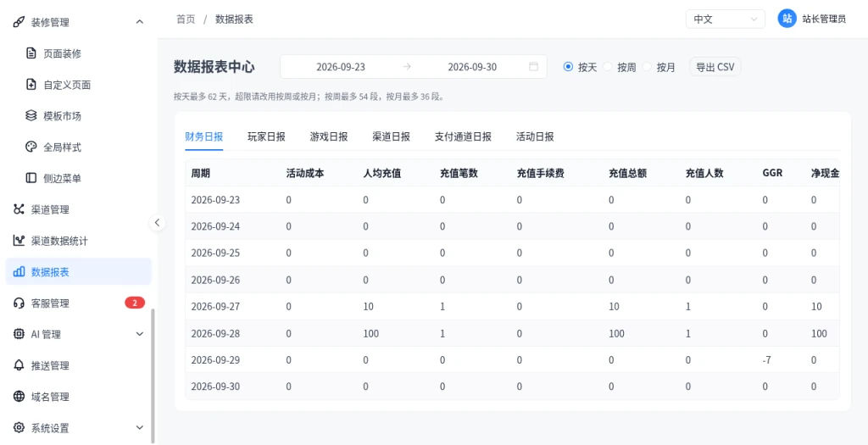
Task: Click the red badge 2 on 客服管理
Action: coord(135,303)
